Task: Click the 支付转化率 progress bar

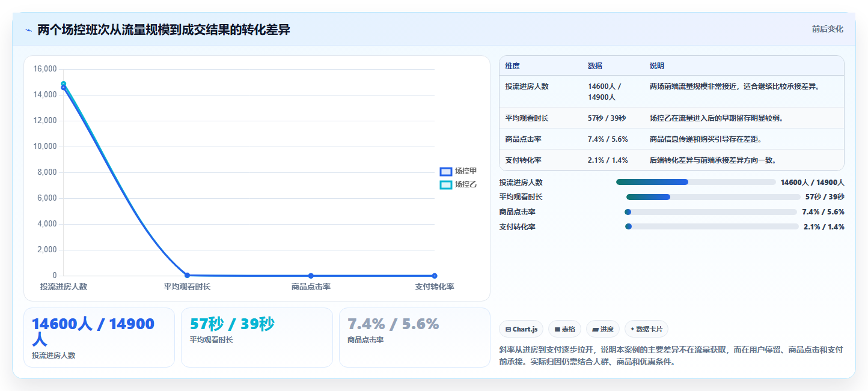Action: 712,226
